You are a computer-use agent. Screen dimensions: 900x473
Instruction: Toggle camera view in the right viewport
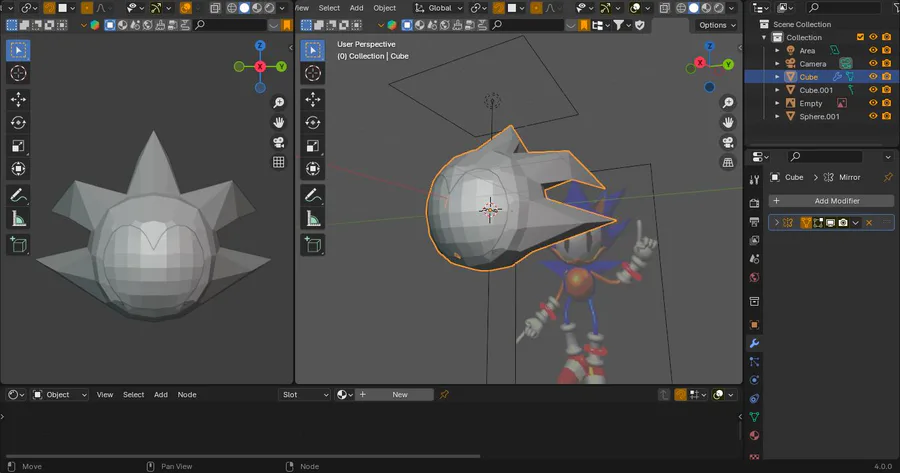(x=728, y=142)
